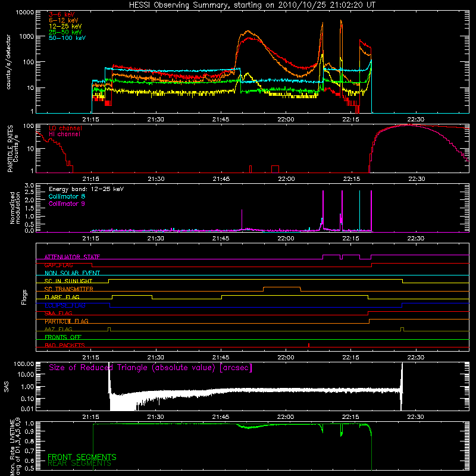The image size is (476, 476).
Task: Click '22:30' tick below the count rates plot
Action: tap(416, 120)
